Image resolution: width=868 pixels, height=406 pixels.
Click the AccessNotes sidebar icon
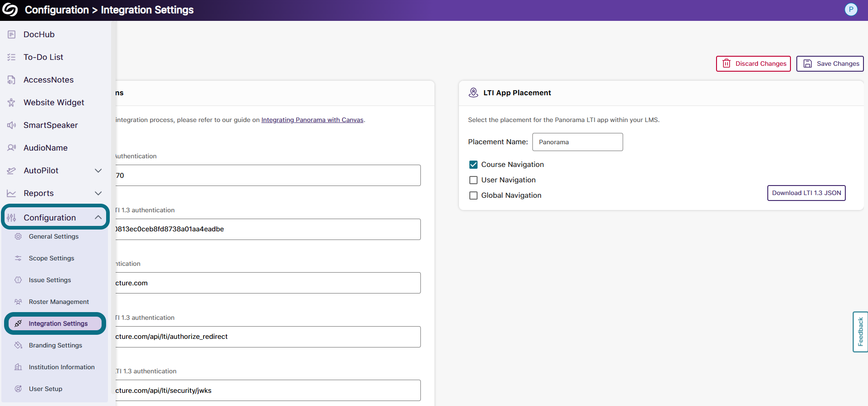(x=12, y=80)
